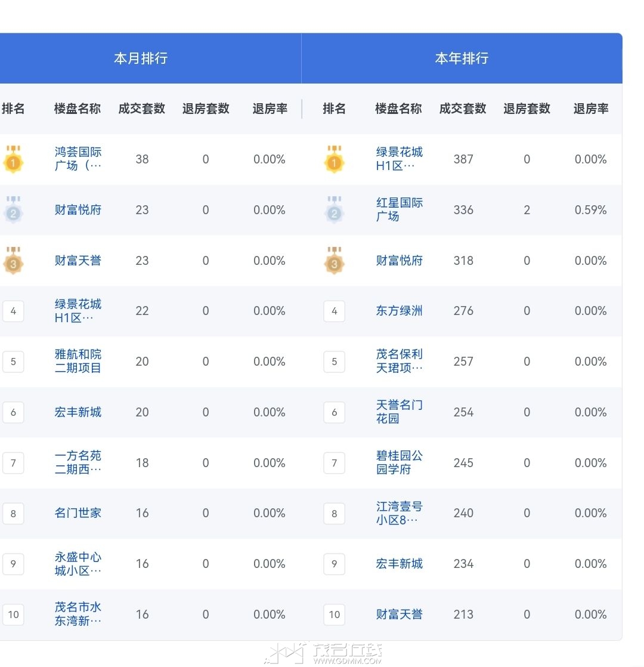Click the silver rank 2 medal in monthly ranking
644x667 pixels.
[13, 211]
